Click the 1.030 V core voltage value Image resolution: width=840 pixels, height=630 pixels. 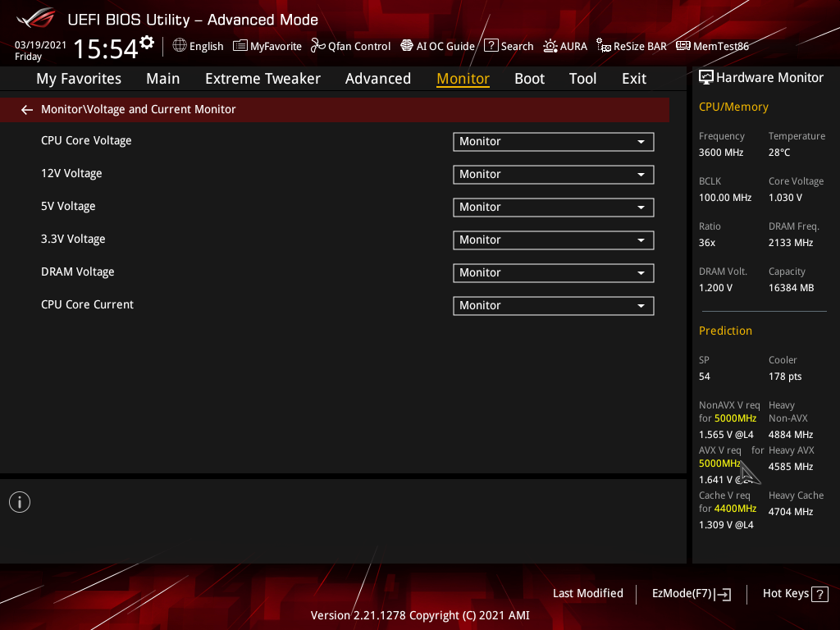785,198
